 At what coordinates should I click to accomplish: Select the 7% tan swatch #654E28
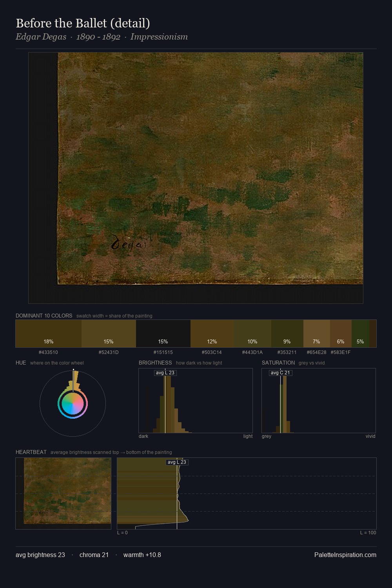point(317,334)
